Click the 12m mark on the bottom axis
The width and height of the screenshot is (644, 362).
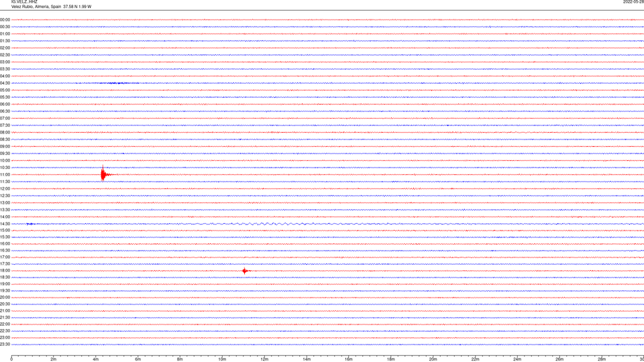coord(264,359)
